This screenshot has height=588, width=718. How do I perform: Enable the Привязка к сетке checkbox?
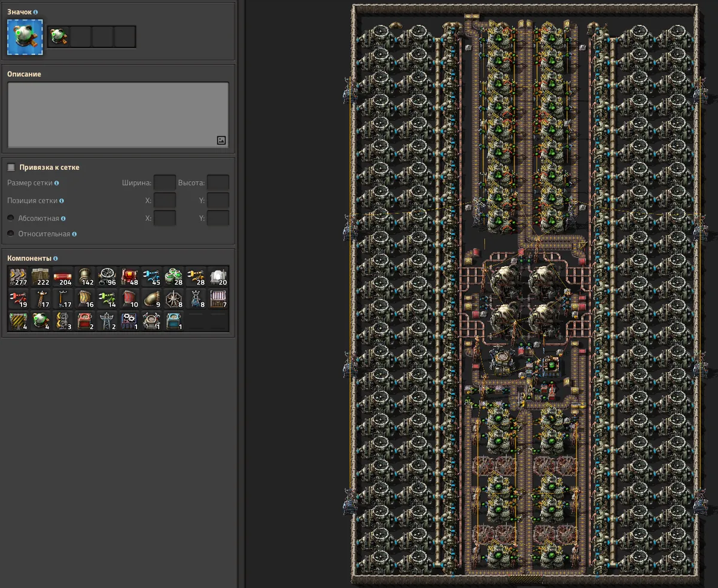11,167
